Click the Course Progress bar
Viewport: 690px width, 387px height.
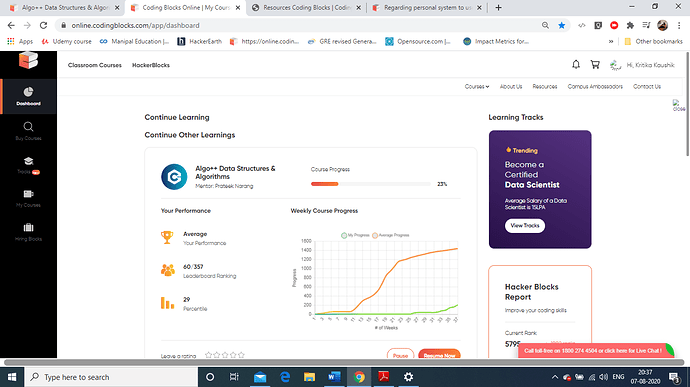[x=371, y=184]
